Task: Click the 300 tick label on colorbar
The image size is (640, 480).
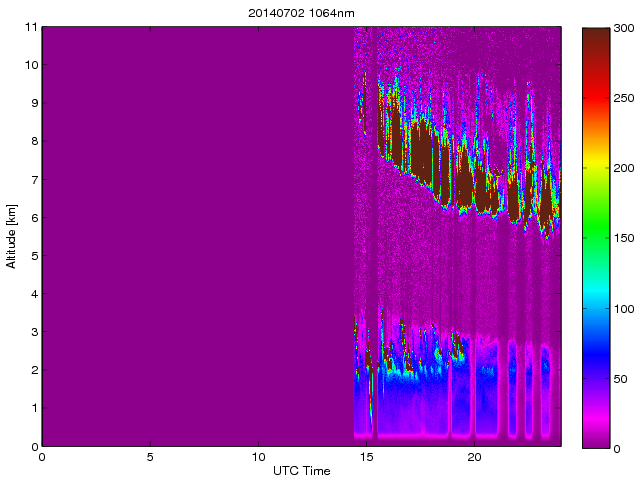Action: pyautogui.click(x=626, y=29)
